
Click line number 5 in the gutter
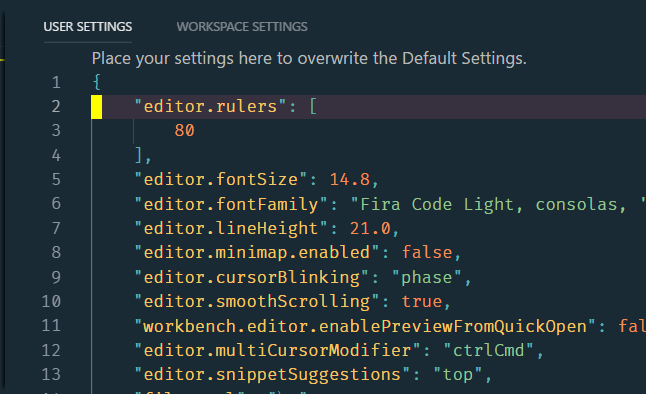56,180
